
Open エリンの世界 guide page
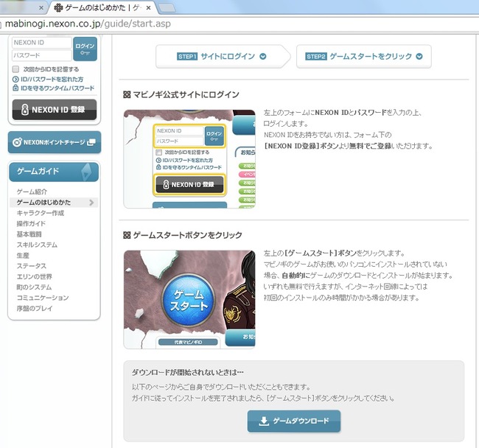tap(34, 276)
